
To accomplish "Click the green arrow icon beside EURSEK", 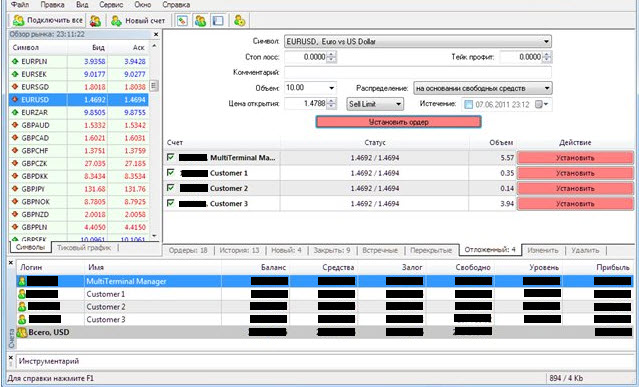I will tap(15, 74).
